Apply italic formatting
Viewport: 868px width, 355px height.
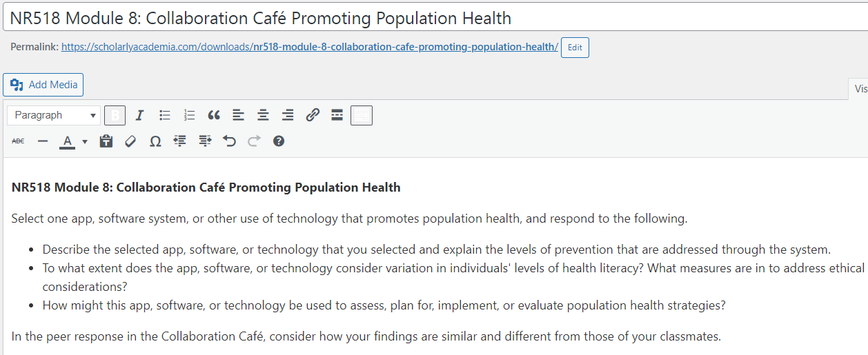139,115
